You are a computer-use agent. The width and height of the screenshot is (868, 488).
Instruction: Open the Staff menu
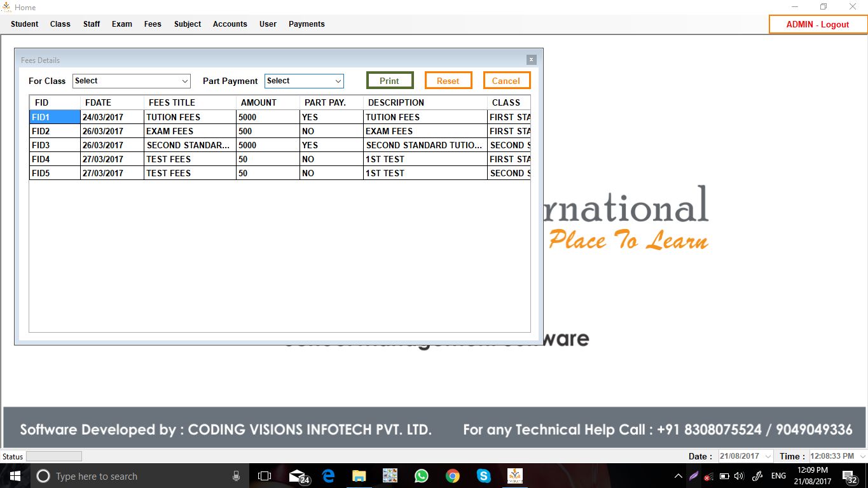[x=92, y=24]
